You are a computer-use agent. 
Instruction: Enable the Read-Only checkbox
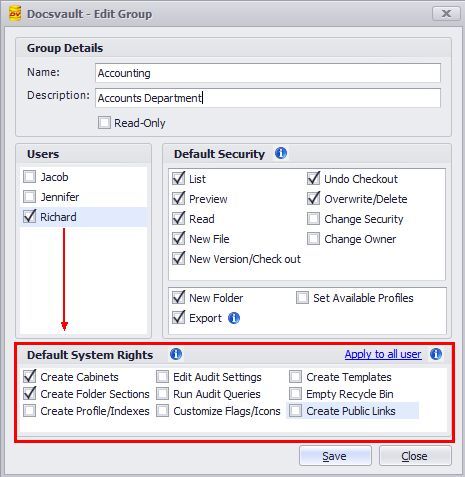click(104, 123)
